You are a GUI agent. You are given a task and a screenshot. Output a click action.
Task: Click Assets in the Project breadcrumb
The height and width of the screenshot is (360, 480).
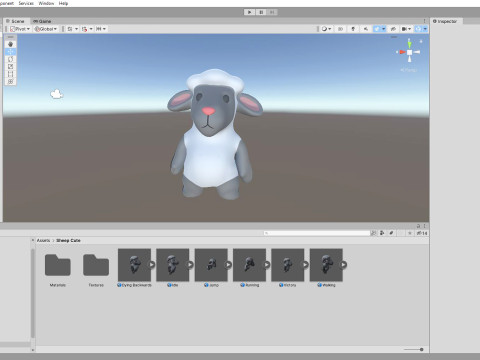click(43, 240)
